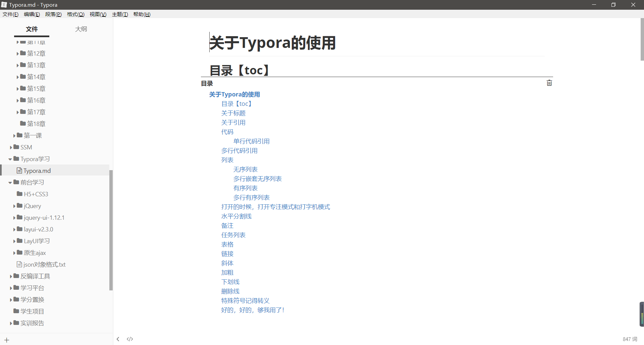Viewport: 644px width, 345px height.
Task: Switch to the 大纲 outline tab
Action: (81, 29)
